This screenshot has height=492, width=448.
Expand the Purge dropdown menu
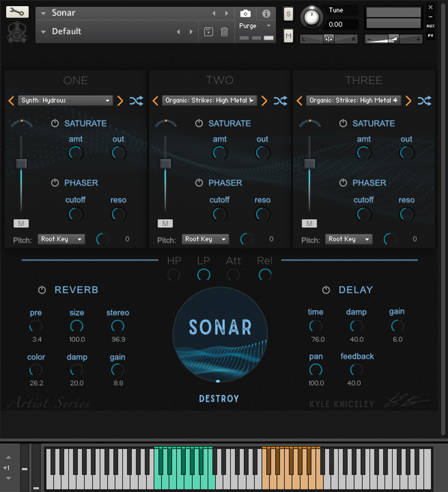[x=256, y=26]
